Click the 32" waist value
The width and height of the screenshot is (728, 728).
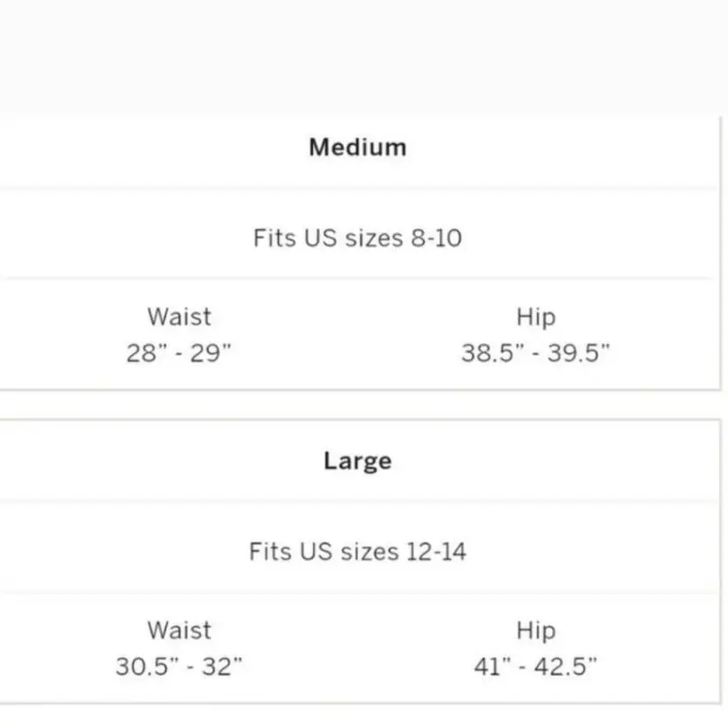tap(220, 667)
